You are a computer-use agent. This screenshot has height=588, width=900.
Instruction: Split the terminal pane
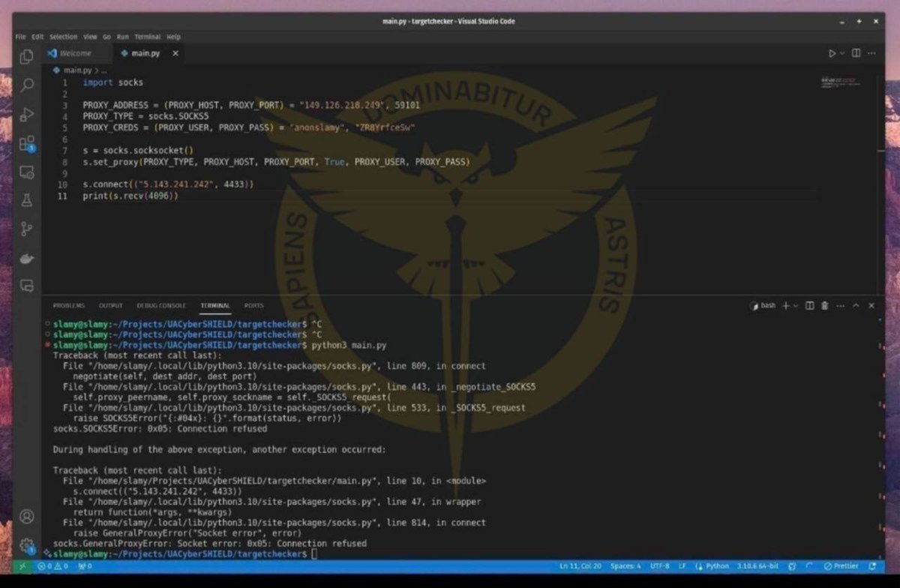[x=809, y=306]
